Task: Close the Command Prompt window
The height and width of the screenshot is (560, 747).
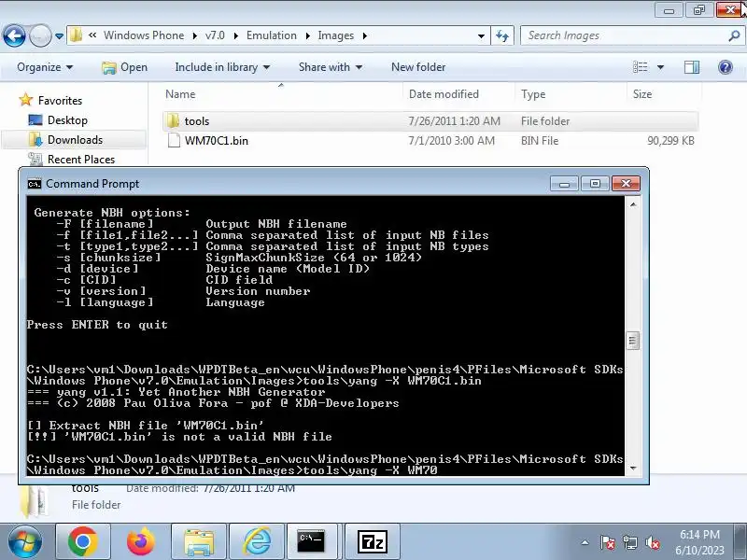Action: pos(626,184)
